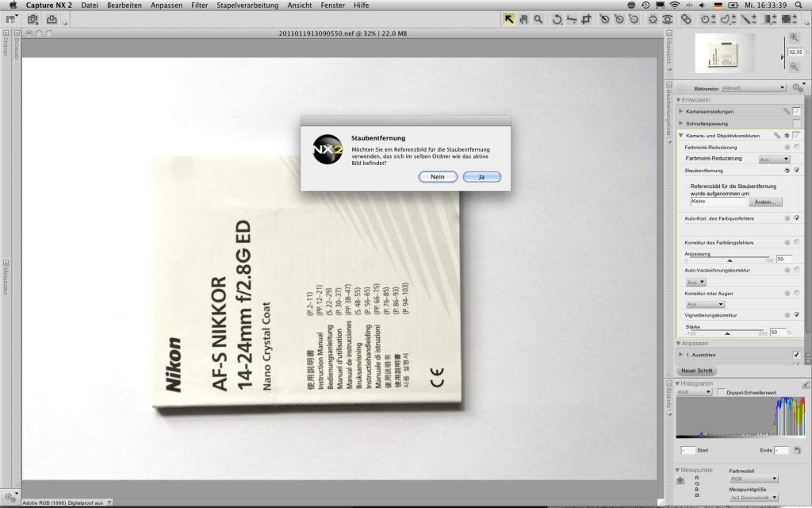812x508 pixels.
Task: Toggle Kameraeinstellungen checkbox
Action: [x=796, y=111]
